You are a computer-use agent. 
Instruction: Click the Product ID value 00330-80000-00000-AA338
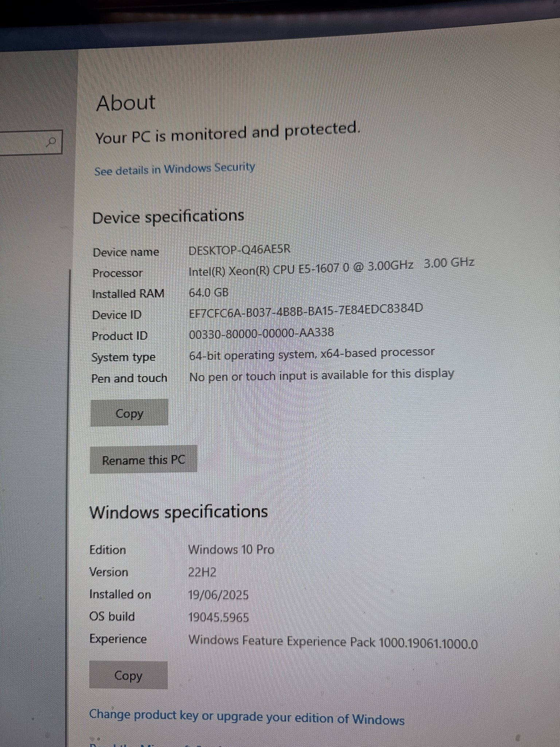[x=261, y=333]
